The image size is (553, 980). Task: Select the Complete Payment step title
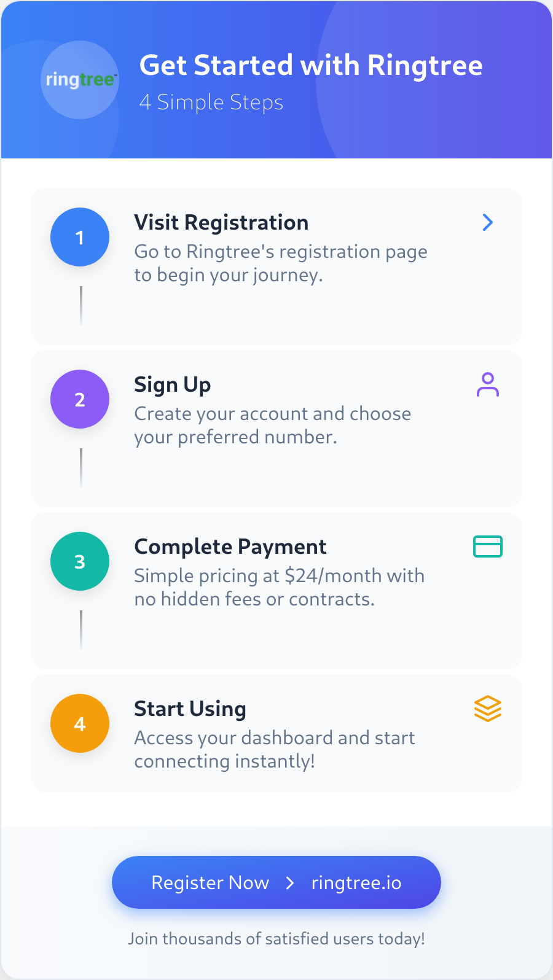pos(230,546)
